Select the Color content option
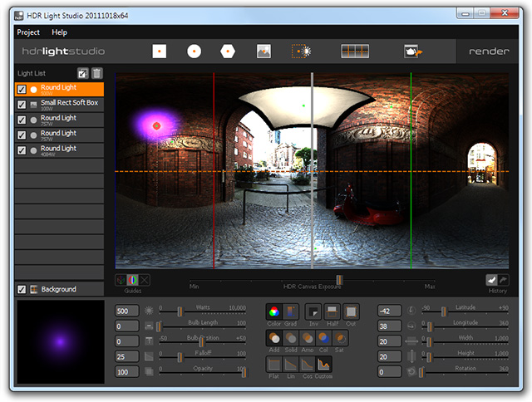The height and width of the screenshot is (402, 532). [274, 311]
